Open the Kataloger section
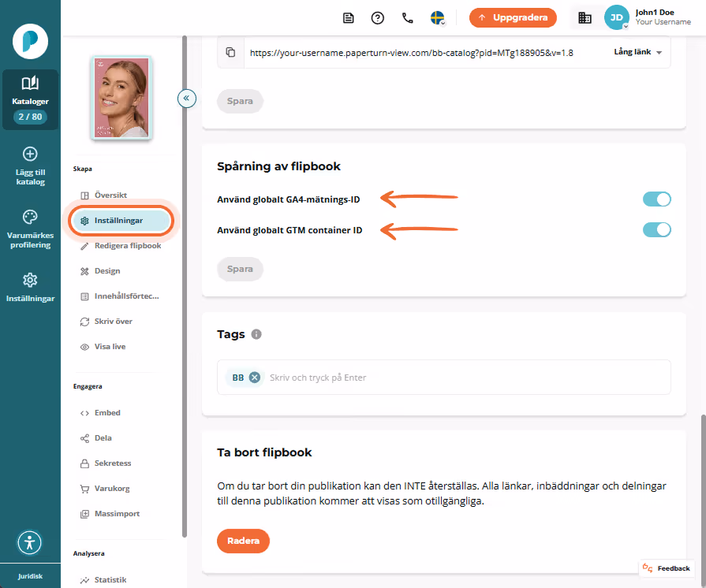The width and height of the screenshot is (706, 588). [x=30, y=99]
